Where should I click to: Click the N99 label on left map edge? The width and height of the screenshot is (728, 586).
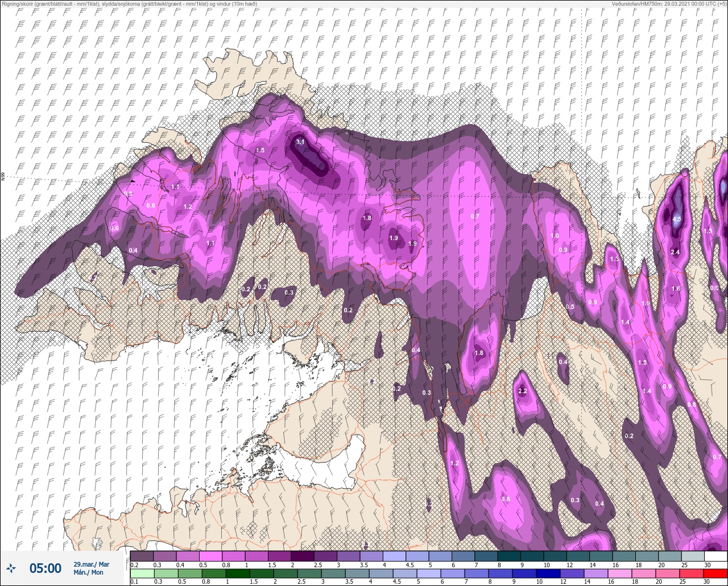coord(3,176)
